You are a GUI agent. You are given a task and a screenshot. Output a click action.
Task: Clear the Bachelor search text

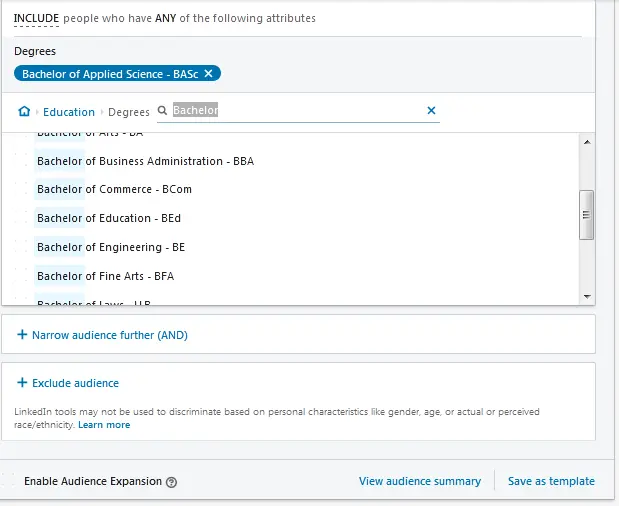pyautogui.click(x=432, y=111)
